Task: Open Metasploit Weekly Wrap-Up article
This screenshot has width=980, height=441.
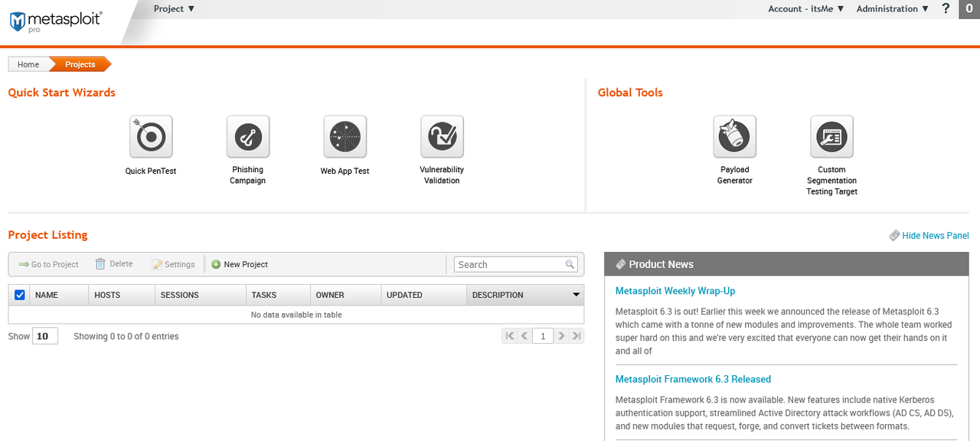Action: pos(675,291)
